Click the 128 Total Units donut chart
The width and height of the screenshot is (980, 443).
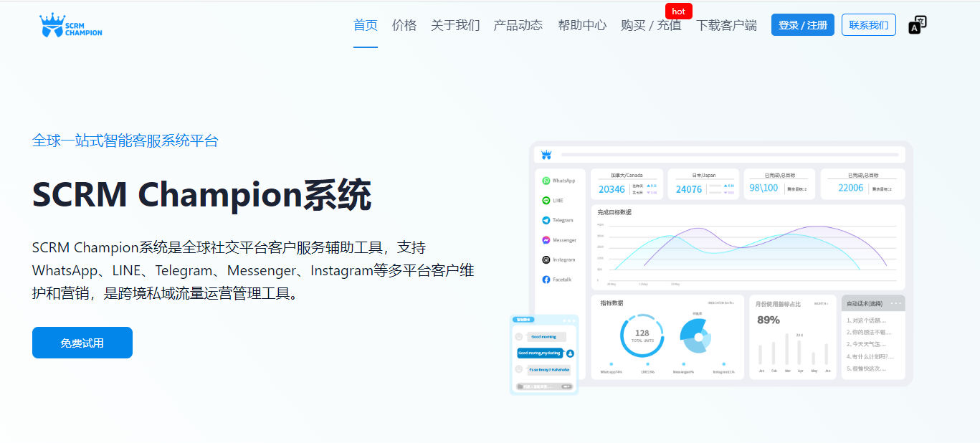[x=642, y=335]
